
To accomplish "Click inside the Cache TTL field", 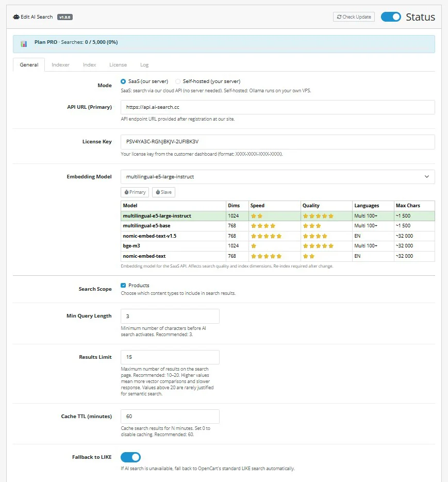I will (x=170, y=416).
